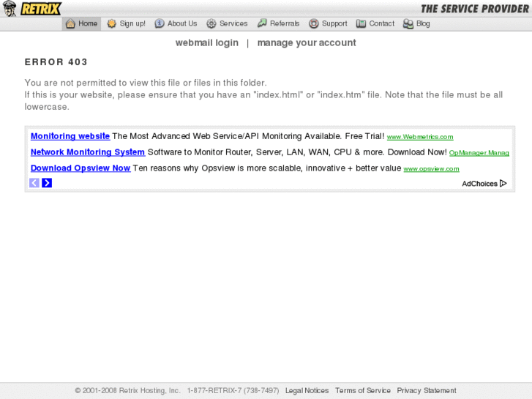Click the yellow RETRIX wordmark logo
The width and height of the screenshot is (532, 399).
pos(41,9)
